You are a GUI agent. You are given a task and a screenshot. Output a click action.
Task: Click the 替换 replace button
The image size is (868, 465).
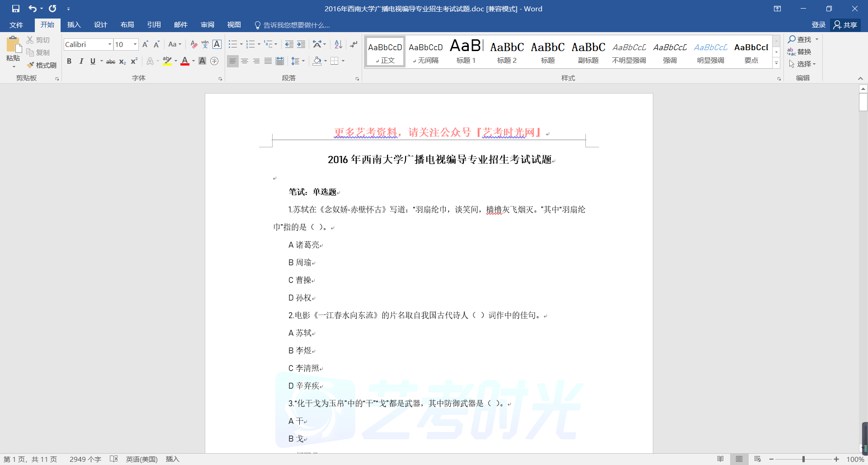(799, 52)
